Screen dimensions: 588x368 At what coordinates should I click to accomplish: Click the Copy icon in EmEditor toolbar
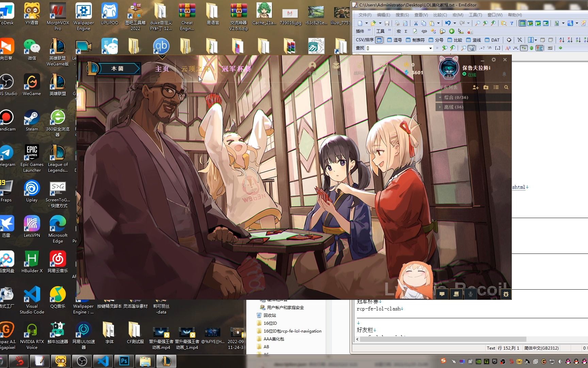click(424, 23)
